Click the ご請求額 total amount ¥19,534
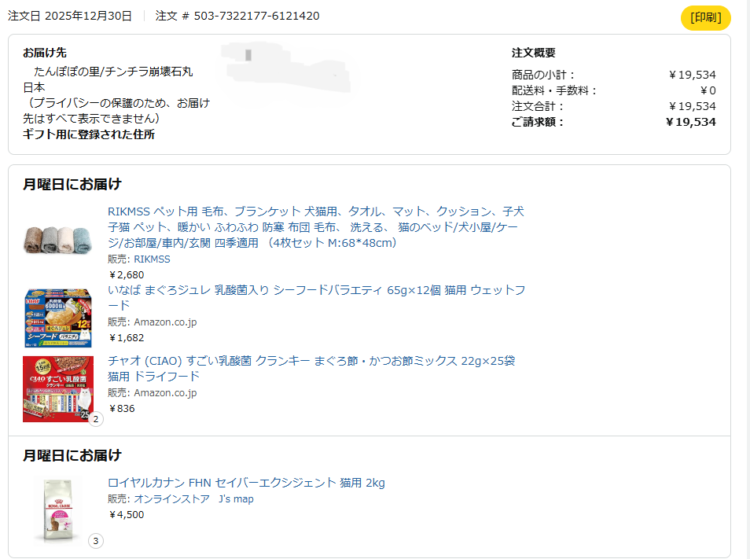The height and width of the screenshot is (559, 750). point(690,122)
